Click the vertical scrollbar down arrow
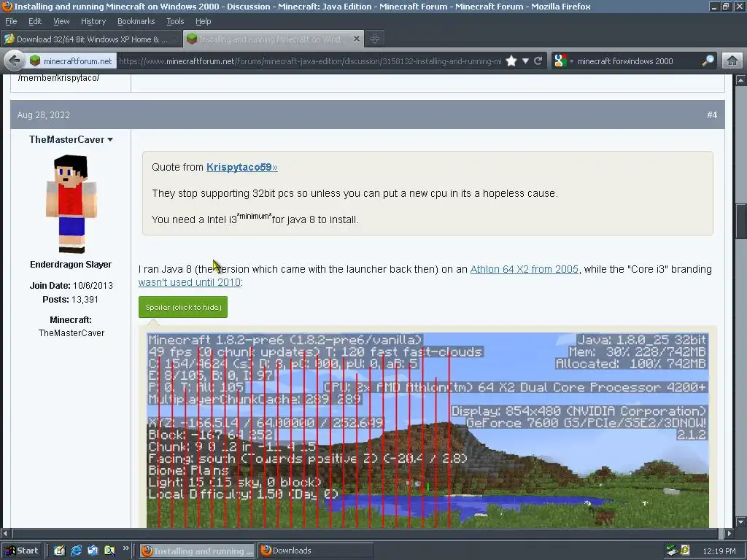 [740, 522]
